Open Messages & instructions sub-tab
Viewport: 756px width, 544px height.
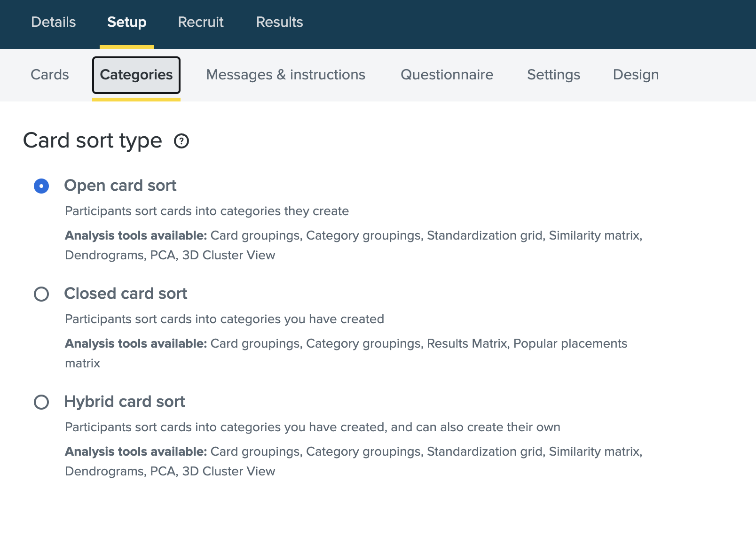285,75
